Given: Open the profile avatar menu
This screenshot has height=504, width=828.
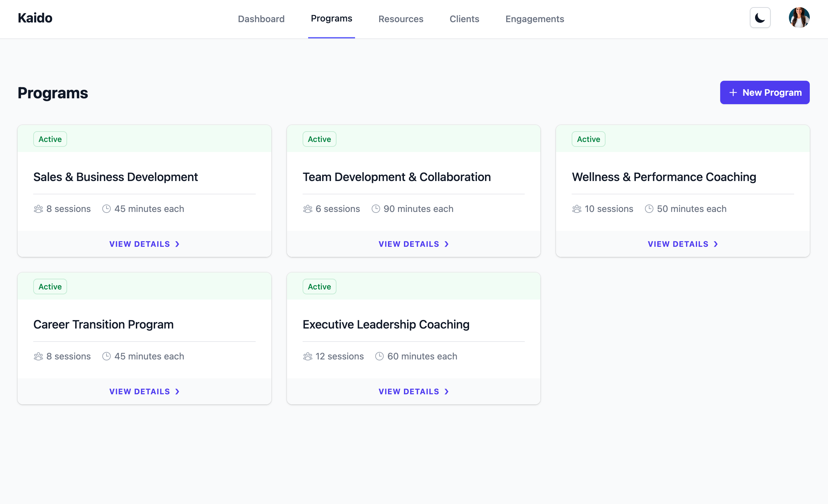Looking at the screenshot, I should point(799,18).
